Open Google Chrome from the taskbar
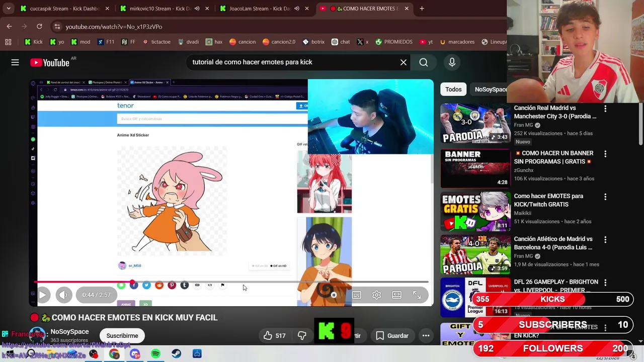Viewport: 644px width, 362px height. [x=114, y=354]
